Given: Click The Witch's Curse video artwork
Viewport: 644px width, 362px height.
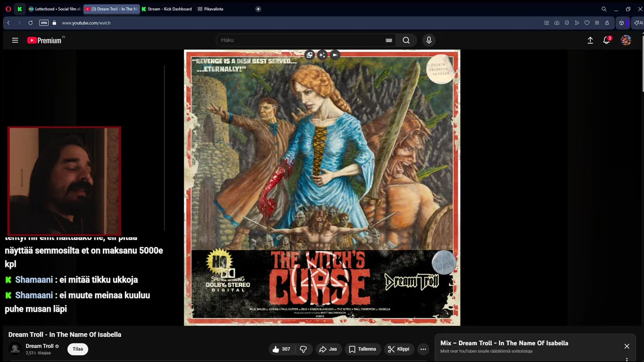Looking at the screenshot, I should pyautogui.click(x=322, y=188).
